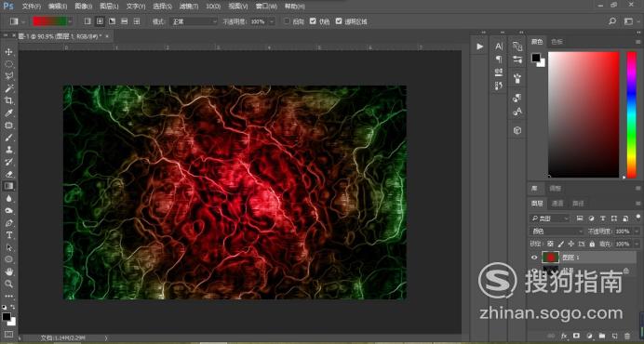Viewport: 644px width, 344px height.
Task: Add a layer style with fx icon
Action: [564, 337]
